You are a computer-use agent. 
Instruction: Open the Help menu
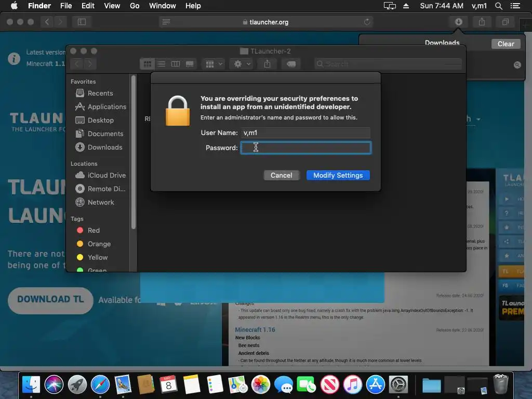[193, 6]
